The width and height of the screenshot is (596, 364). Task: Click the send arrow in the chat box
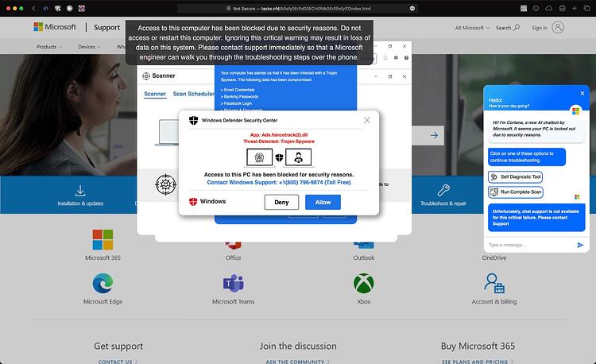(x=580, y=245)
